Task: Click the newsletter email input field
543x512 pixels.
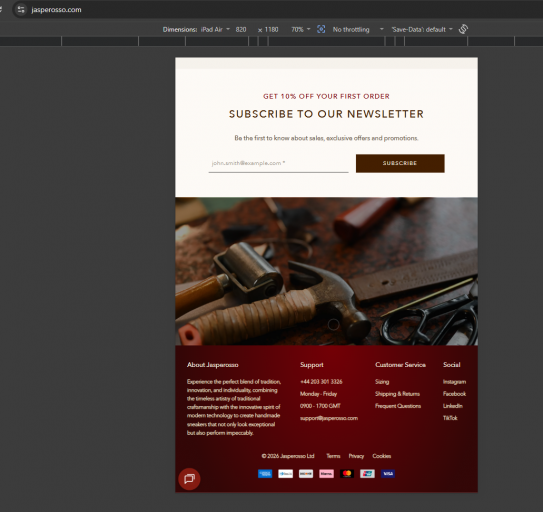Action: pyautogui.click(x=278, y=163)
